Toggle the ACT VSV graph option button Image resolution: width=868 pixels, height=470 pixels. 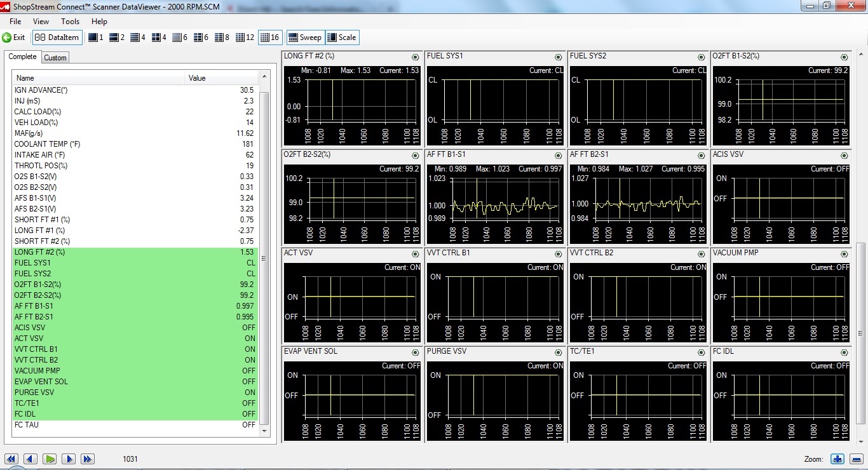[x=416, y=254]
